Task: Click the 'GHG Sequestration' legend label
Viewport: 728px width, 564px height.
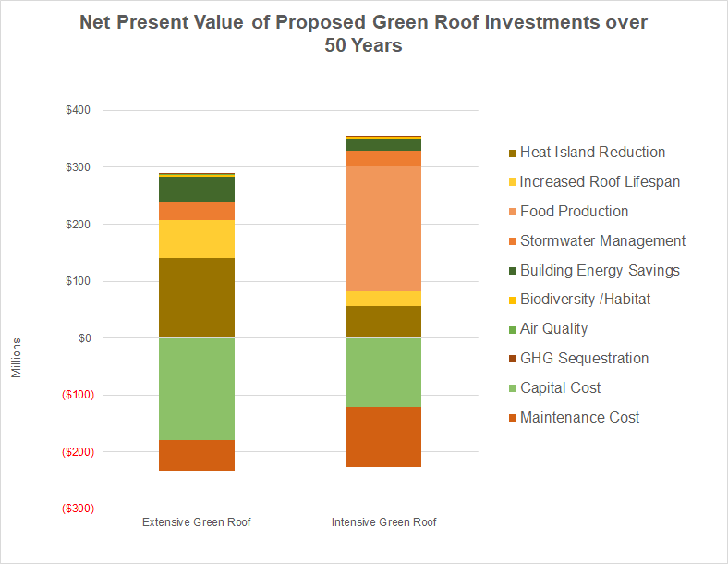Action: pos(584,358)
